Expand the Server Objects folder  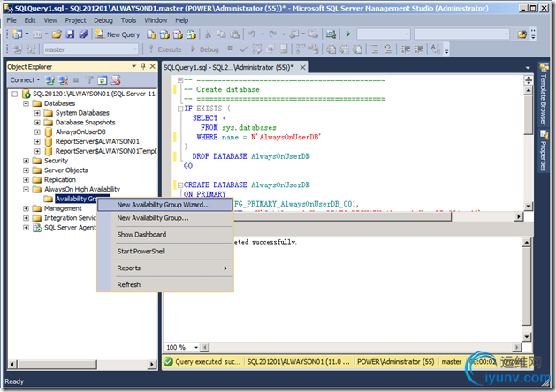coord(26,170)
